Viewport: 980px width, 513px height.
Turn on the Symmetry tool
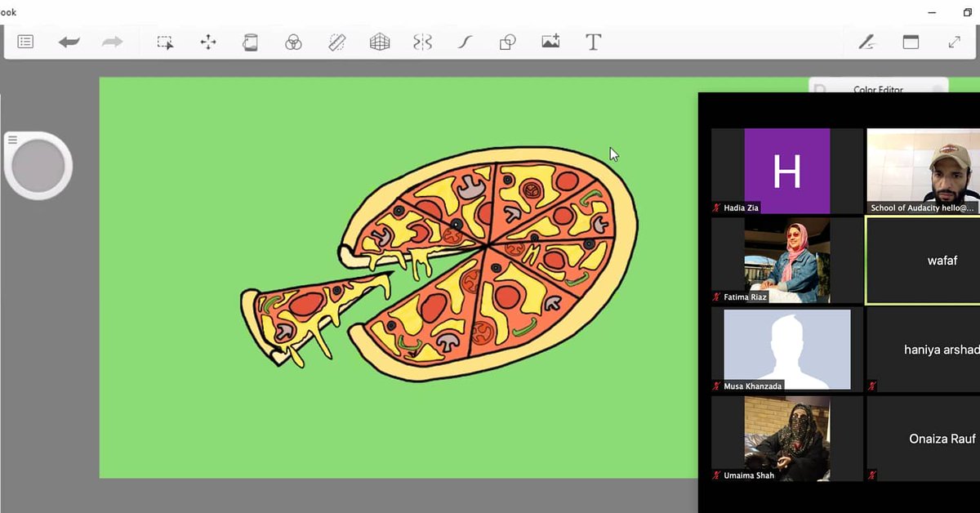pos(422,42)
